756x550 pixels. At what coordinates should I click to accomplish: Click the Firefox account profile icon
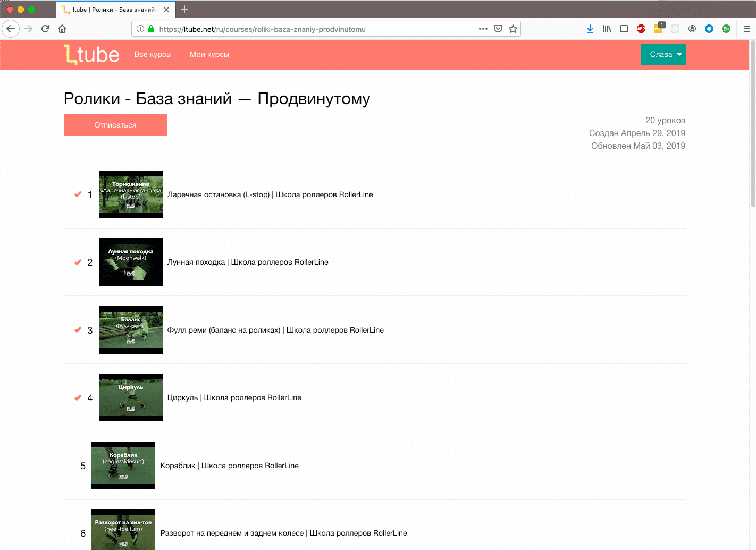click(x=692, y=29)
